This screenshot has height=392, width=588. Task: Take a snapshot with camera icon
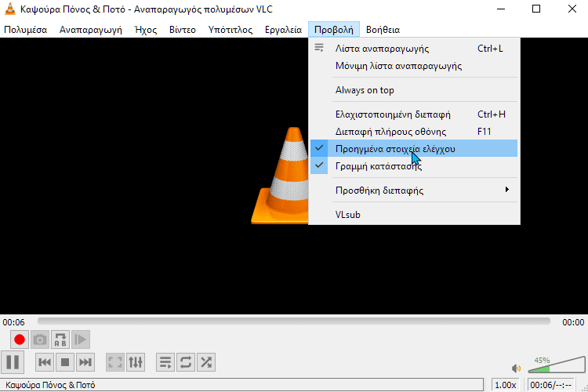(40, 339)
